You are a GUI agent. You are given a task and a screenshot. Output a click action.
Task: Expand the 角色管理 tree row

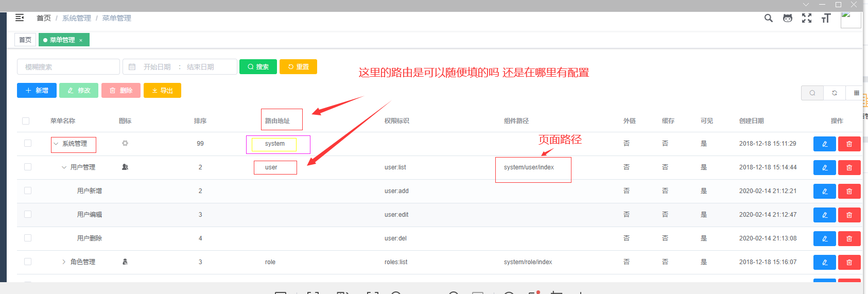click(64, 262)
